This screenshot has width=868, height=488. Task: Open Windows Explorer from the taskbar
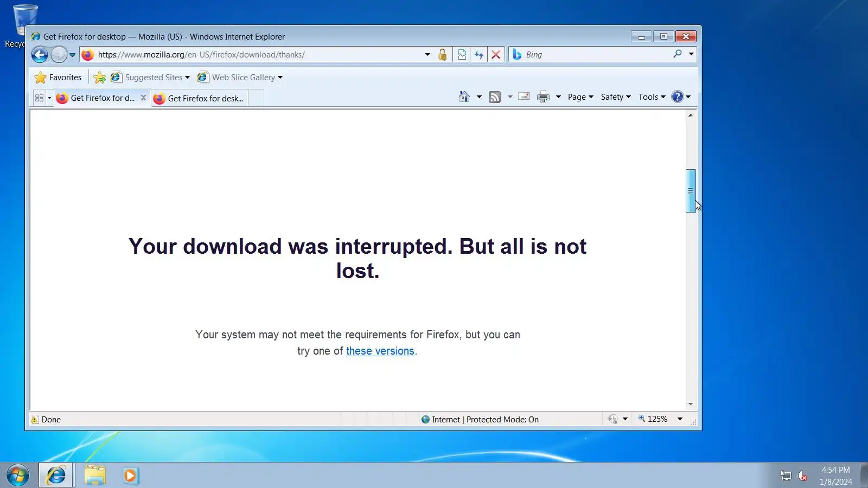pos(95,476)
